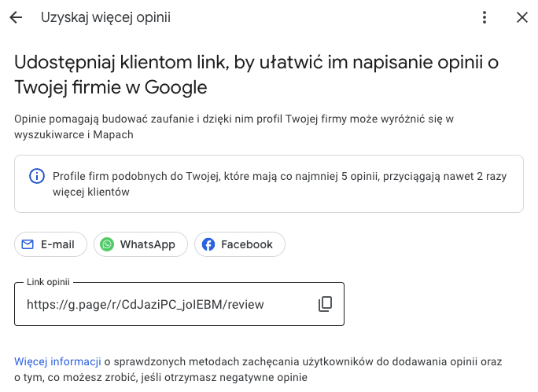Image resolution: width=538 pixels, height=392 pixels.
Task: Click the small 'Link opinii' field label
Action: tap(49, 282)
